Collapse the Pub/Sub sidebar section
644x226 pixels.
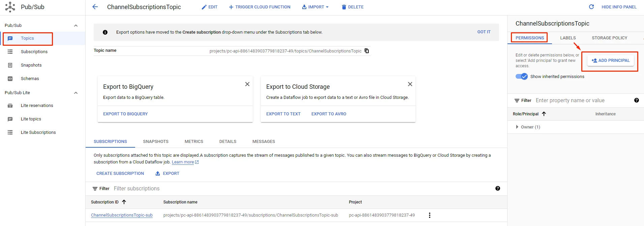point(76,26)
